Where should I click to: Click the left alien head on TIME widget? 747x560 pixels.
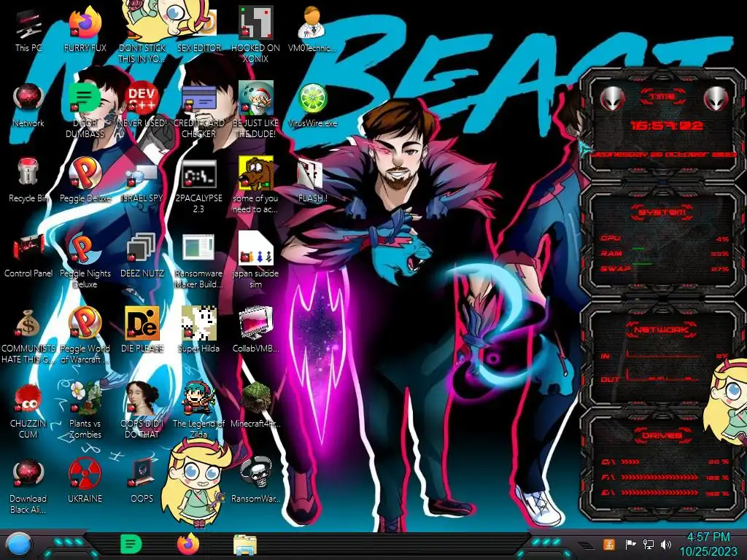click(612, 99)
